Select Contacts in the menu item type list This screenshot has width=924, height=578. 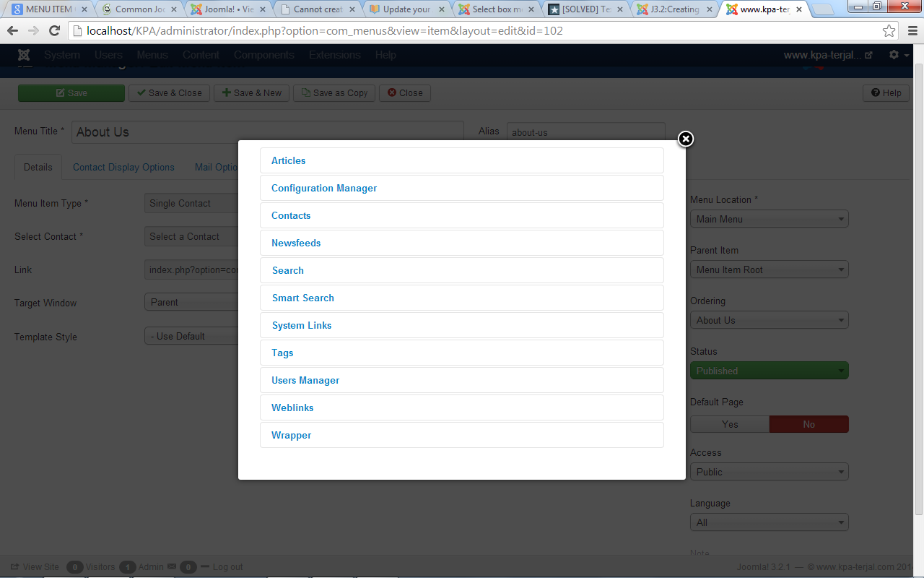pos(291,215)
